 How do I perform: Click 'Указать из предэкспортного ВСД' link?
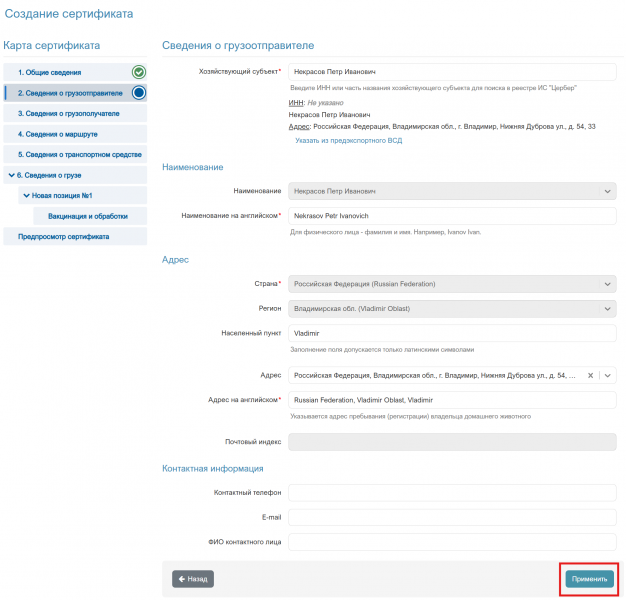point(349,141)
